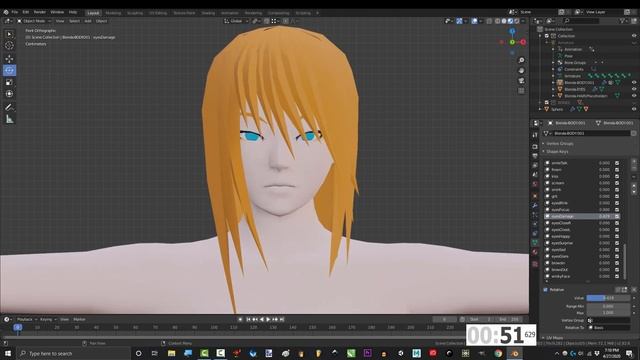Click the Blender logo icon
Screen dimensions: 640x360
pos(6,12)
